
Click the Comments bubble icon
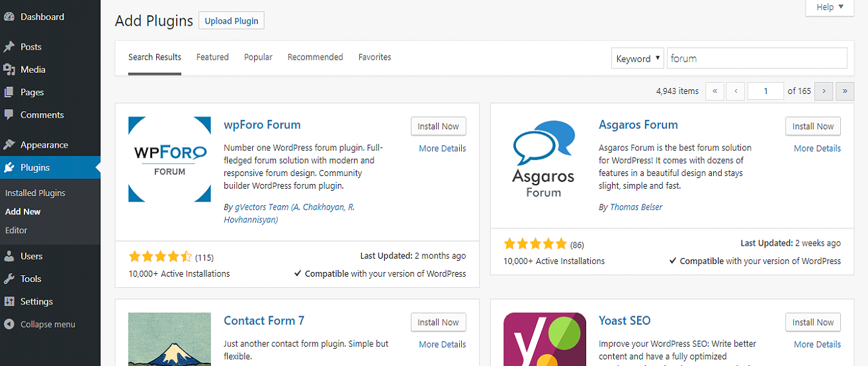pyautogui.click(x=9, y=114)
